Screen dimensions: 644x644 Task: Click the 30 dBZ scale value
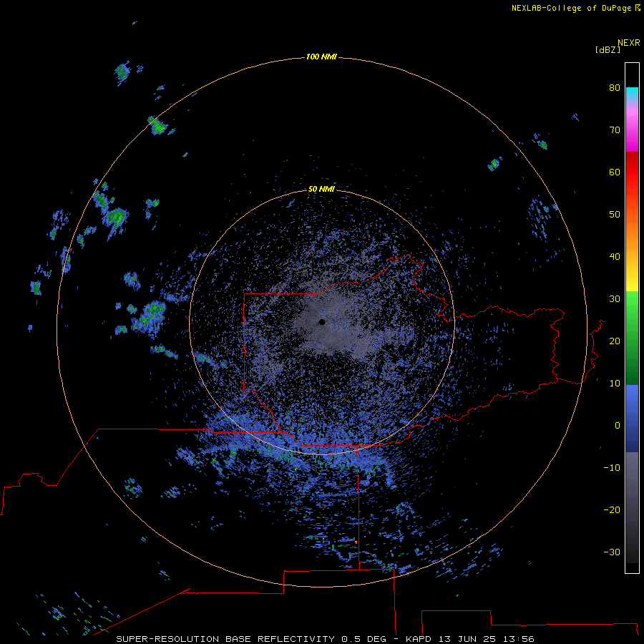click(x=615, y=299)
